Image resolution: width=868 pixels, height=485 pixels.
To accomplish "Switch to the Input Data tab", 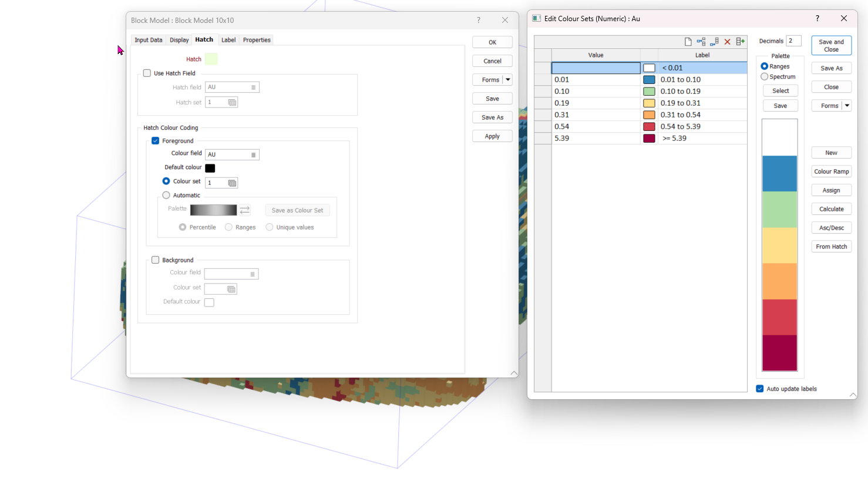I will click(x=148, y=40).
